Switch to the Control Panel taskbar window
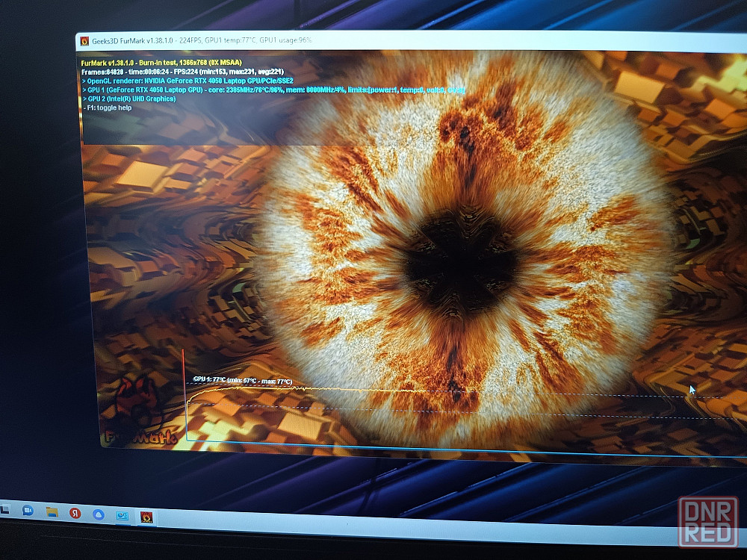 [123, 516]
